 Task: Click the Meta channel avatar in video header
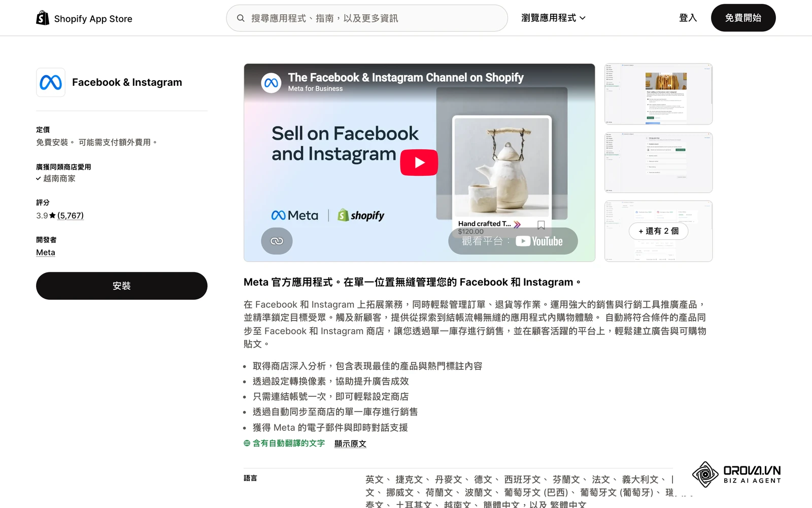[x=271, y=82]
